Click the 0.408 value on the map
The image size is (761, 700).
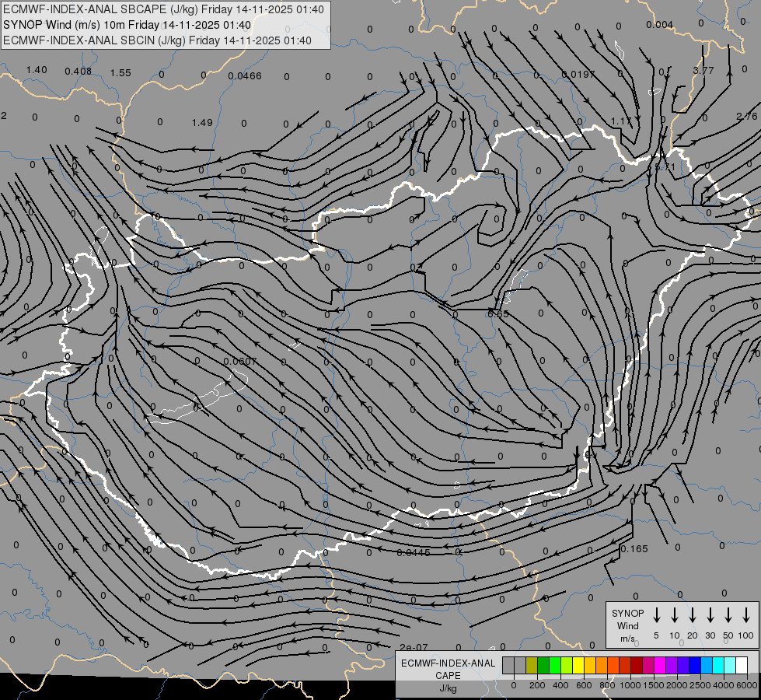(79, 72)
